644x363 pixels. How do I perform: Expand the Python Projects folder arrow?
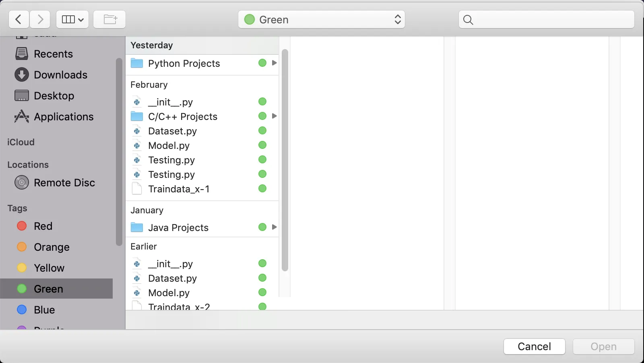pos(274,63)
